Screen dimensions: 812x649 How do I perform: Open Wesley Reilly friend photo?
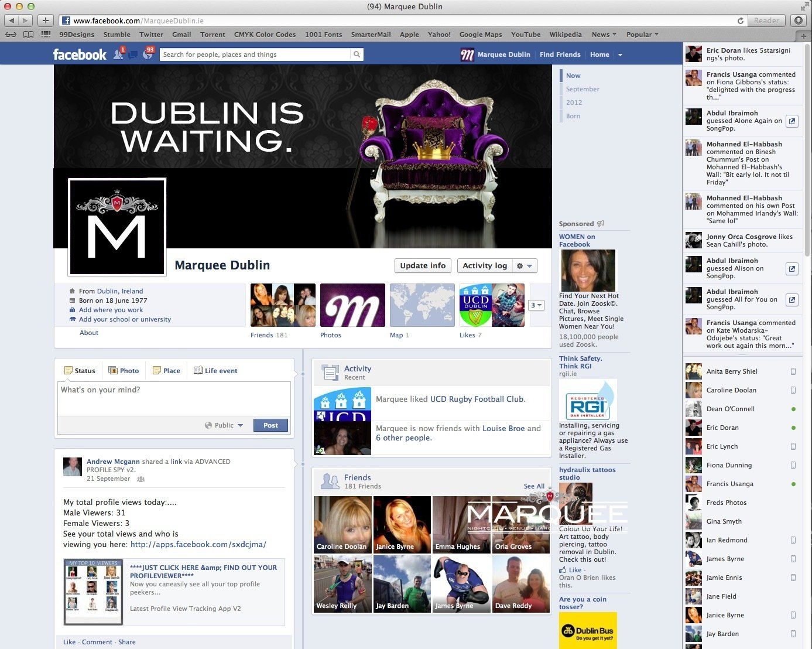(x=342, y=584)
